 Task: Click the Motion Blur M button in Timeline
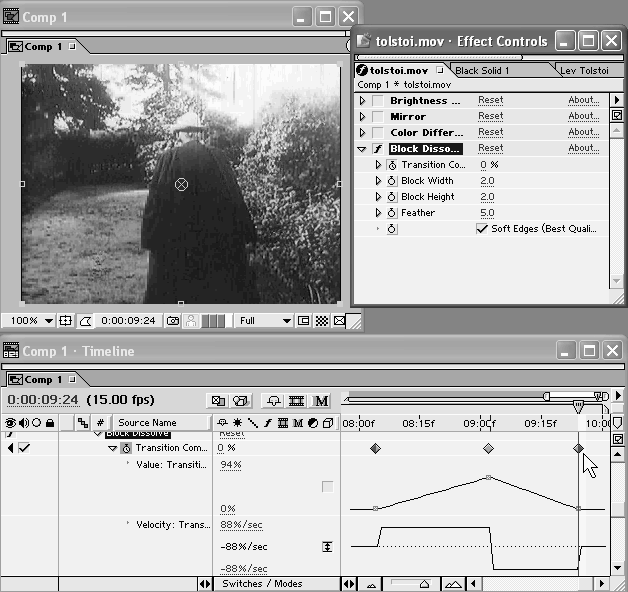(x=321, y=401)
